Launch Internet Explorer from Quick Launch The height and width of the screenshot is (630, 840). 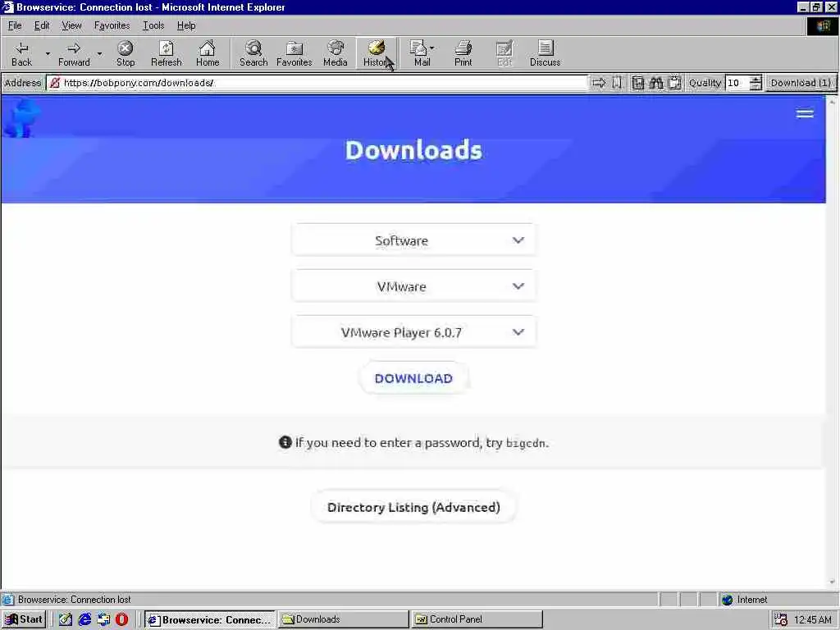tap(84, 619)
